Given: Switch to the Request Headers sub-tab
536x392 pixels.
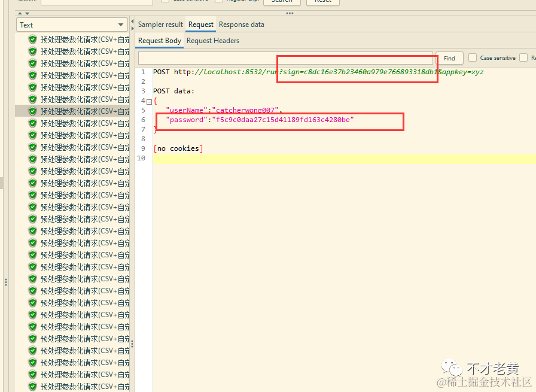Looking at the screenshot, I should click(x=212, y=41).
